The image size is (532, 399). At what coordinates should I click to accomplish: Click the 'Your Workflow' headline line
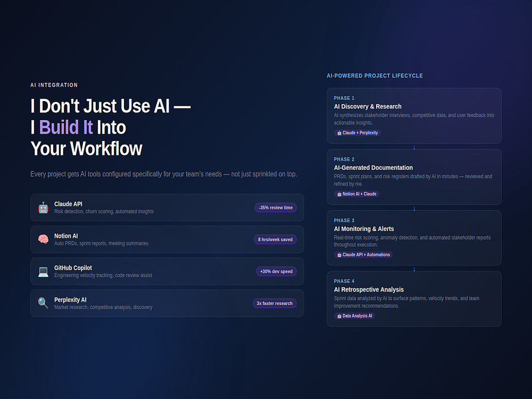coord(86,148)
